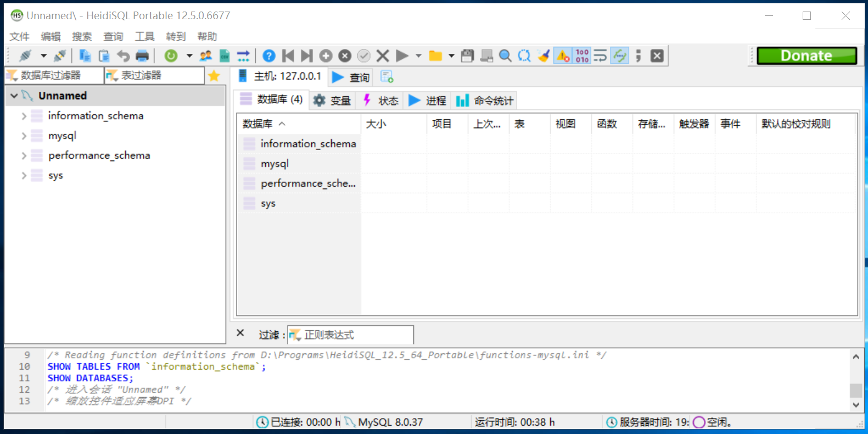Image resolution: width=868 pixels, height=434 pixels.
Task: Click the Save floppy disk icon
Action: pos(468,55)
